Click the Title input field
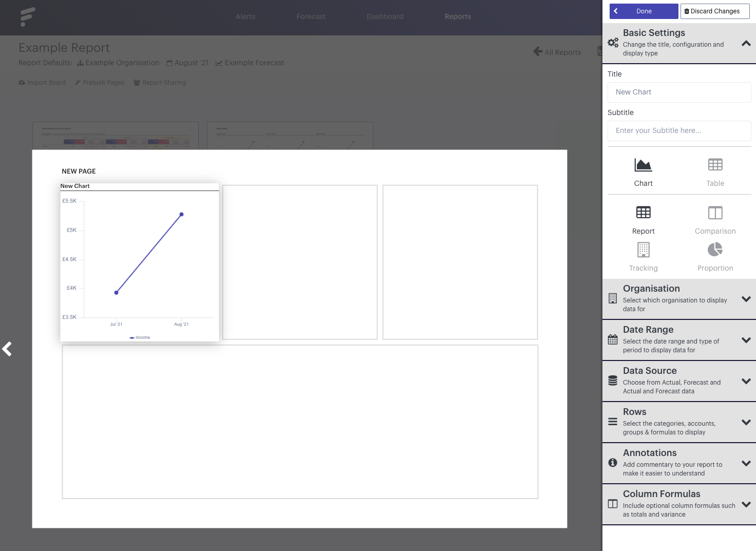Viewport: 756px width, 551px height. pyautogui.click(x=679, y=92)
